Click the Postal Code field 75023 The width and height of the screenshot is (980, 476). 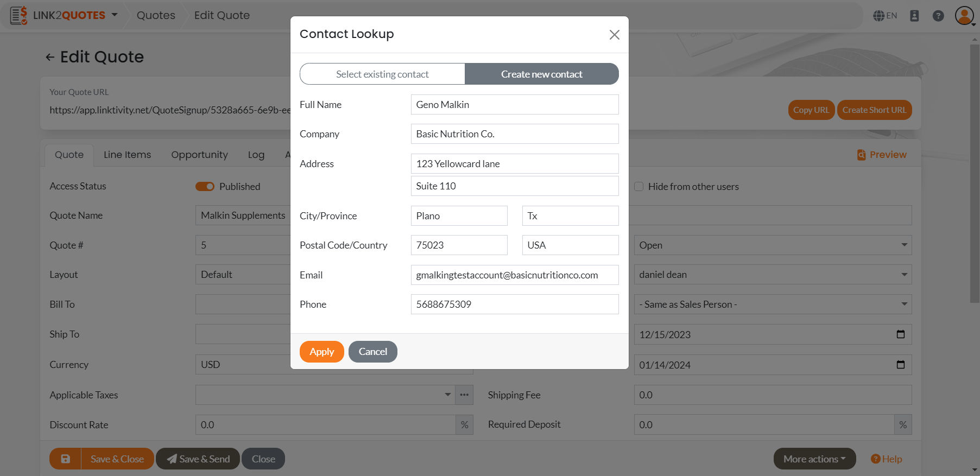pos(459,245)
